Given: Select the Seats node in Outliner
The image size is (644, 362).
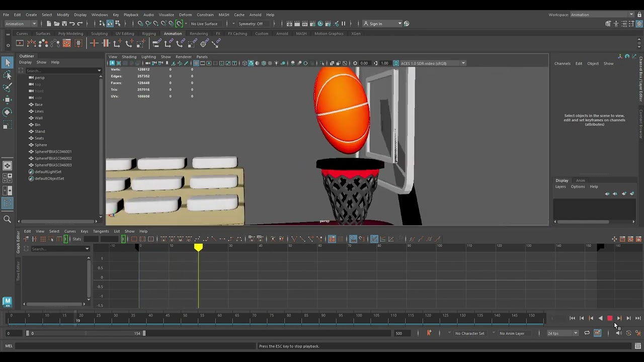Looking at the screenshot, I should click(39, 138).
